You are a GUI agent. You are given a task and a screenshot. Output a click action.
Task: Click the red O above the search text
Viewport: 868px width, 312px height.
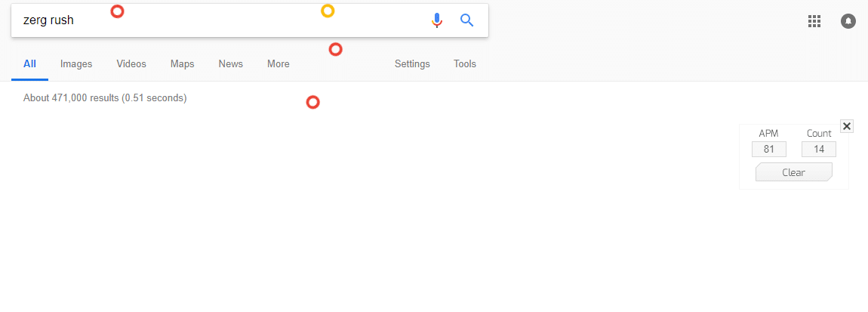point(117,11)
